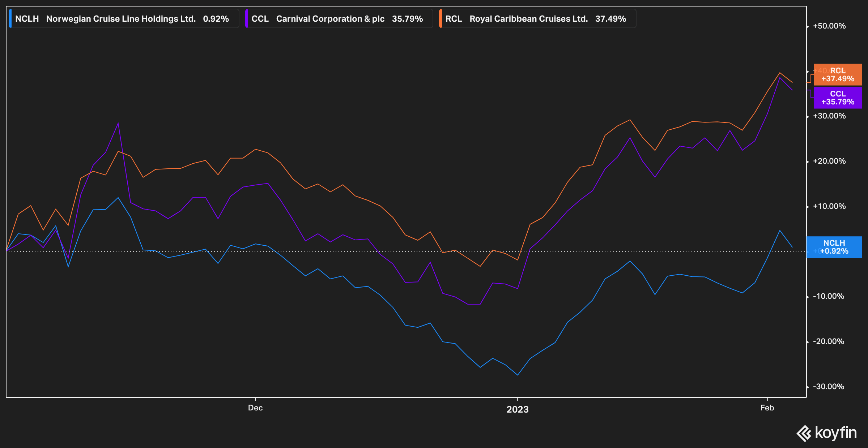The width and height of the screenshot is (868, 448).
Task: Click the NCLH Norwegian Cruise Line legend entry
Action: pyautogui.click(x=124, y=19)
